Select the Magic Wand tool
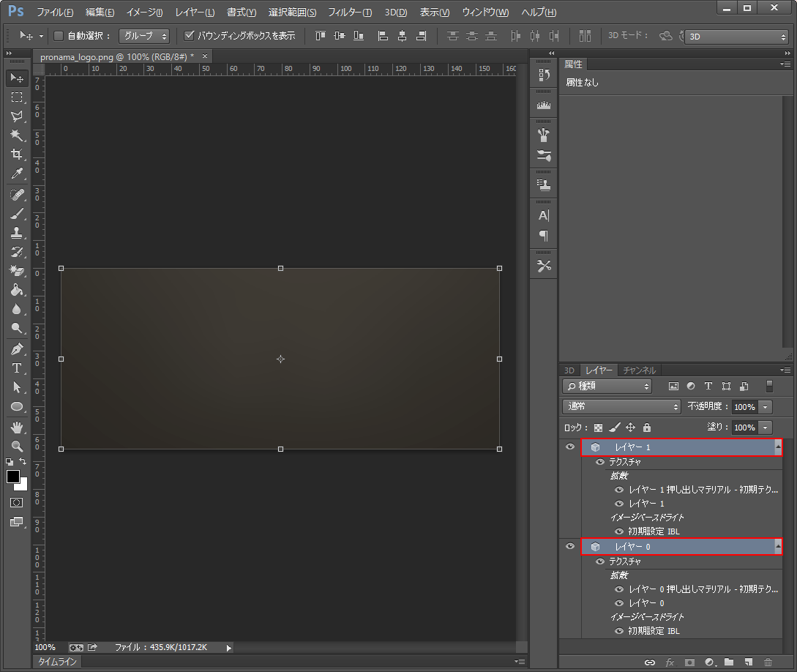The width and height of the screenshot is (797, 672). click(16, 135)
